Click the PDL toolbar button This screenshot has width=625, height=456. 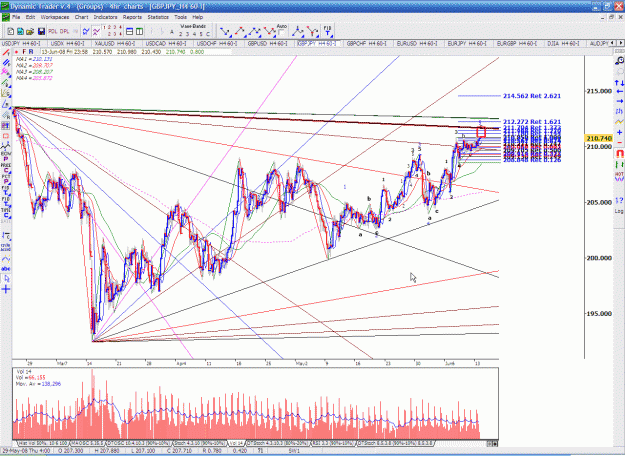point(53,31)
